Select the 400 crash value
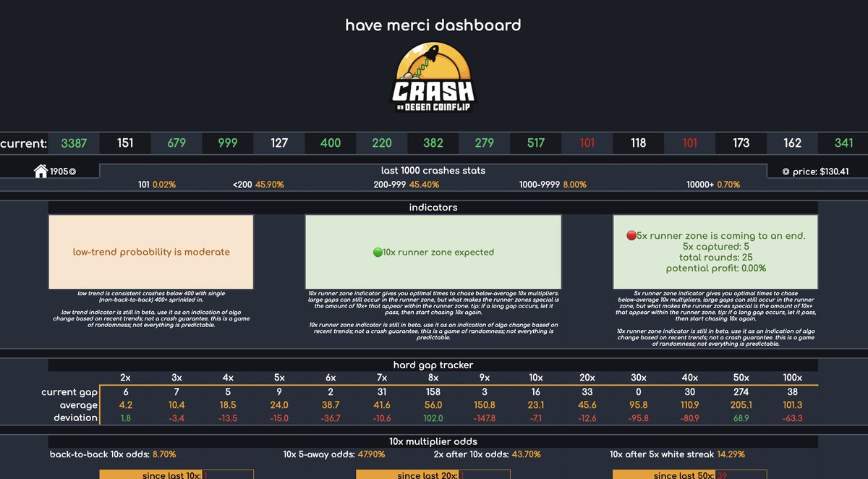Image resolution: width=868 pixels, height=479 pixels. pos(331,143)
